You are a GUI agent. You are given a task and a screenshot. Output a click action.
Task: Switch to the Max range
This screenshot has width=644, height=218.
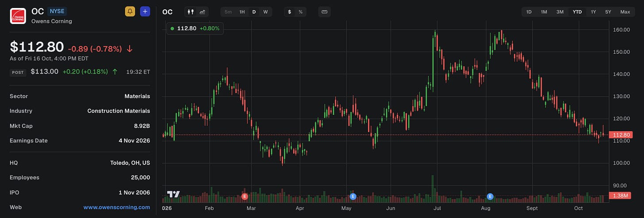[x=625, y=12]
